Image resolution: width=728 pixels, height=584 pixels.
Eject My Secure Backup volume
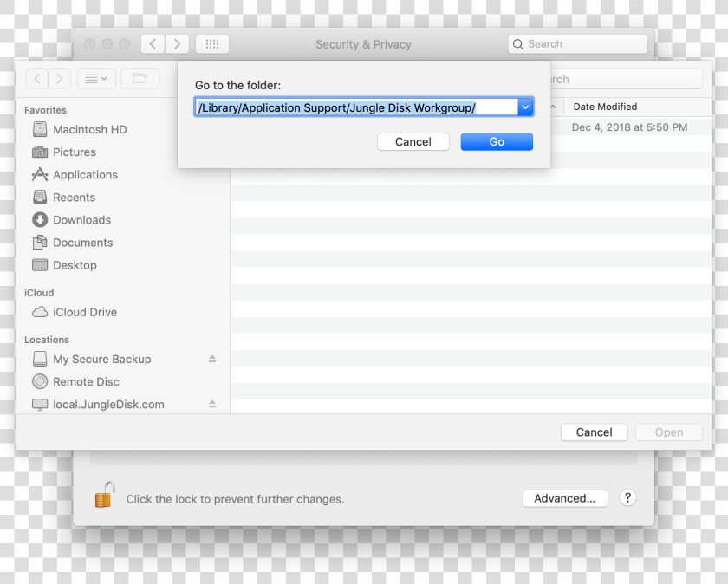tap(212, 359)
